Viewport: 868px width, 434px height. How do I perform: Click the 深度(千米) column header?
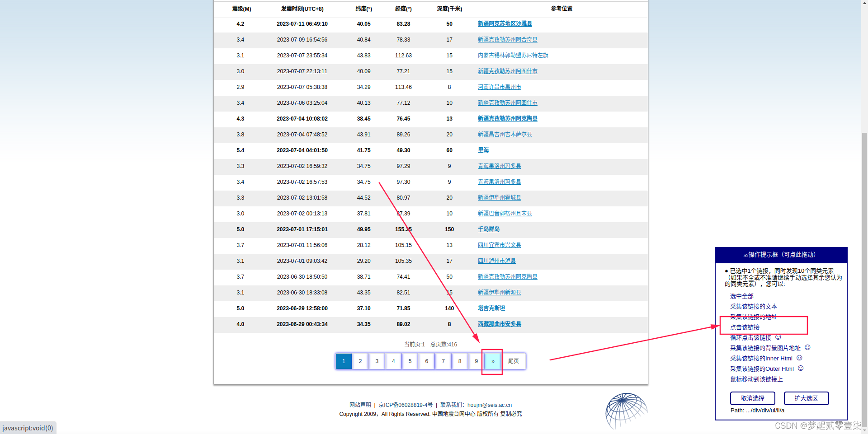pos(449,9)
